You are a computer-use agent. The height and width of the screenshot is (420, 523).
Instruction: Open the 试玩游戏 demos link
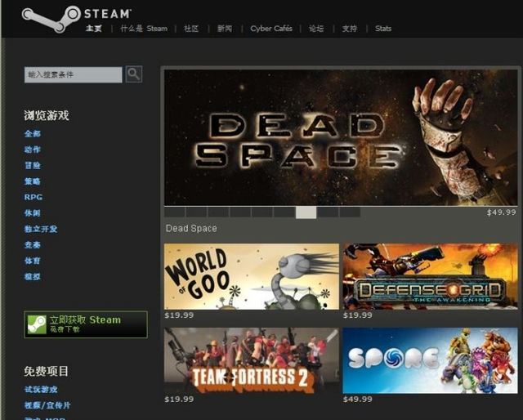pyautogui.click(x=41, y=390)
